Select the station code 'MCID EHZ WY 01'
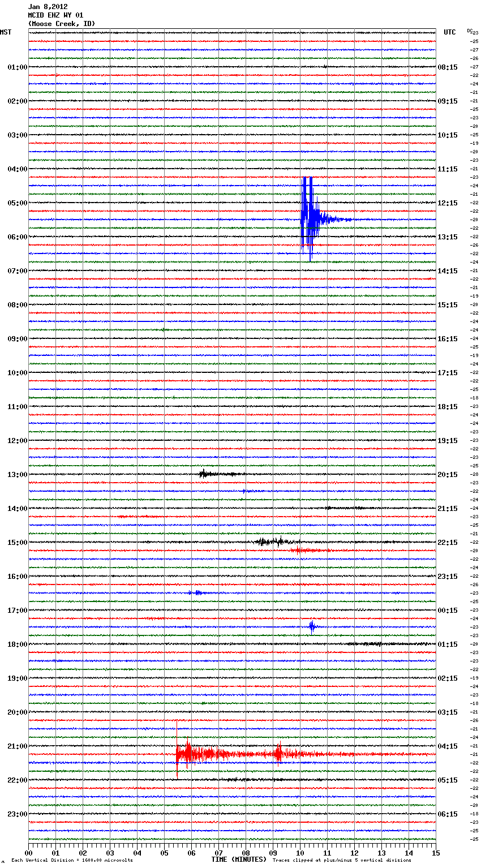The image size is (481, 868). [x=55, y=15]
